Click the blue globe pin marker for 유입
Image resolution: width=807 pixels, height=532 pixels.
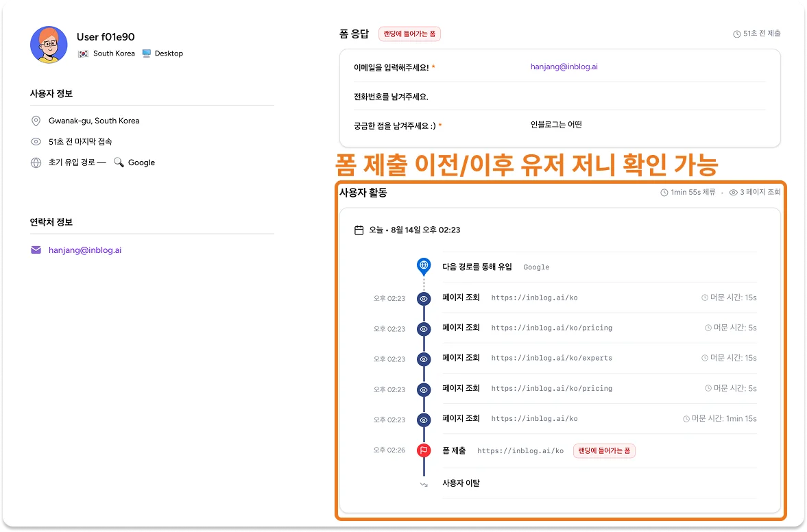(x=424, y=266)
